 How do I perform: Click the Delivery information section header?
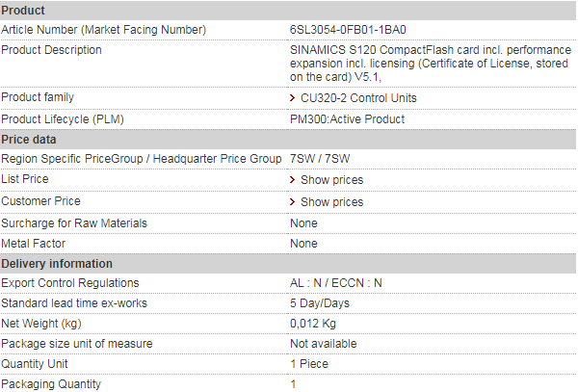tap(288, 264)
